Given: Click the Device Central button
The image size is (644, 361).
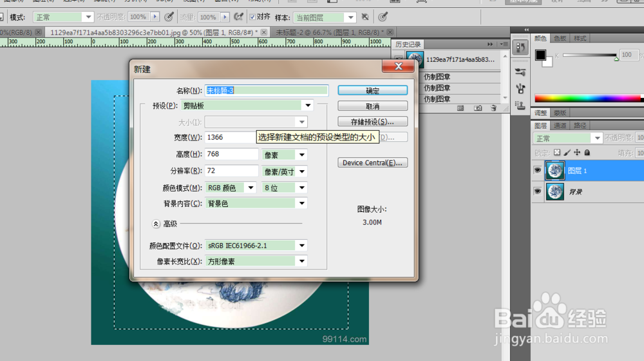Looking at the screenshot, I should tap(372, 163).
